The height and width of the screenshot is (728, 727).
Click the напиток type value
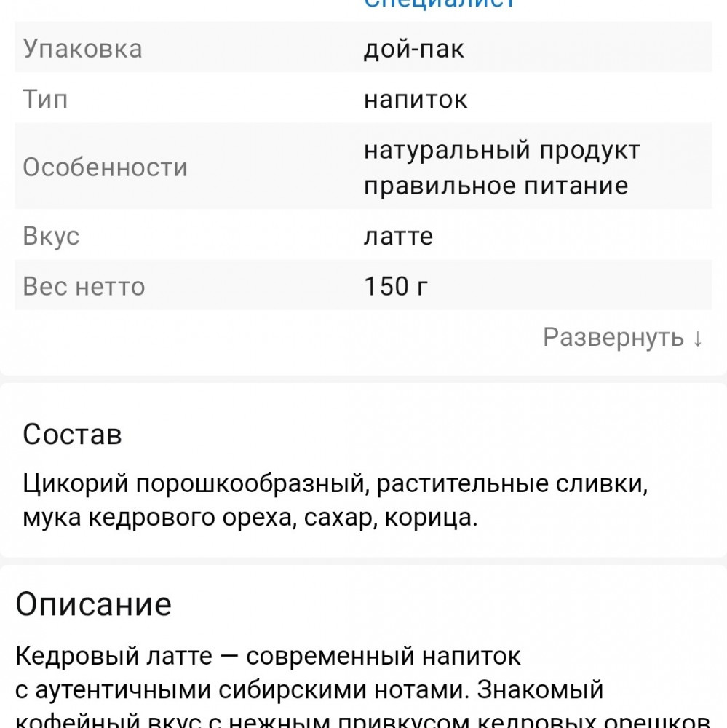click(x=416, y=98)
